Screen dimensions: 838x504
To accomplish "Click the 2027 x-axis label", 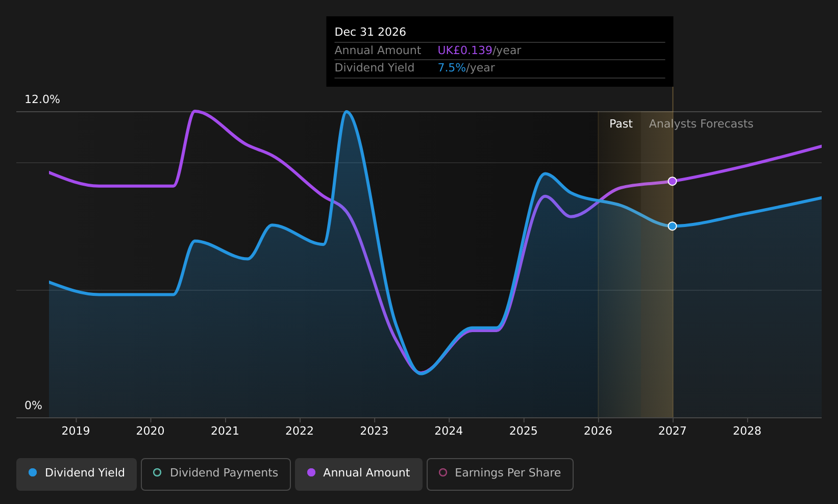I will [672, 431].
